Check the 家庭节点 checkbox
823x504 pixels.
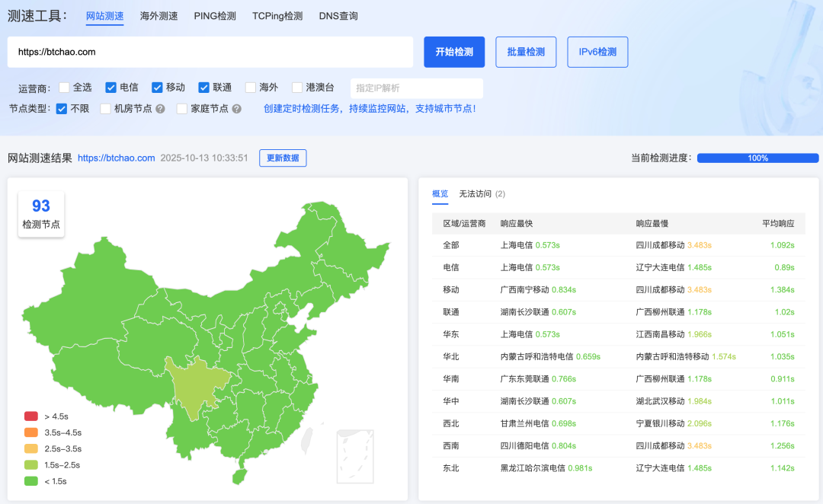coord(182,109)
